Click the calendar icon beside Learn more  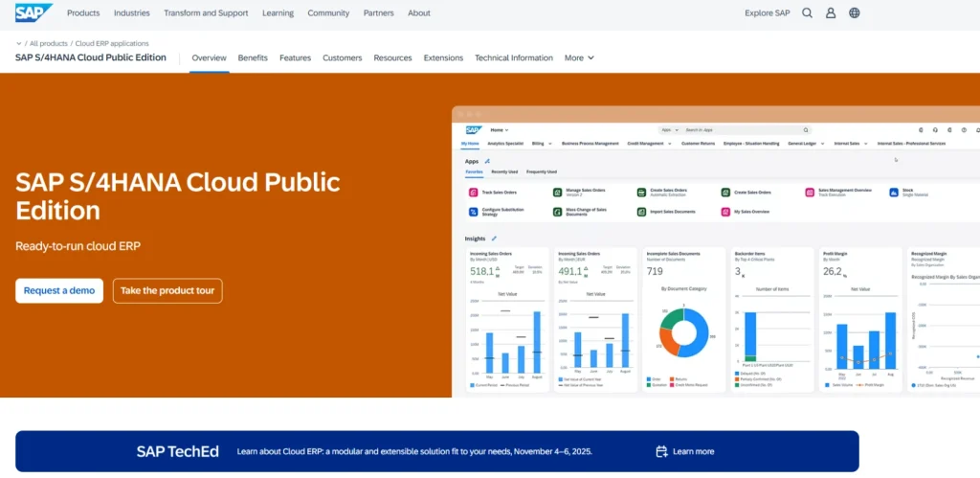pos(661,451)
